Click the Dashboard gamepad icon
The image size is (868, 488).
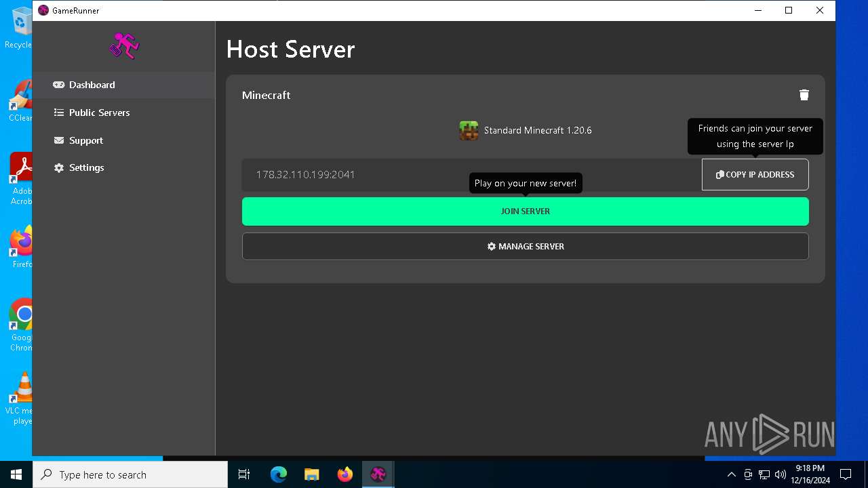(59, 85)
